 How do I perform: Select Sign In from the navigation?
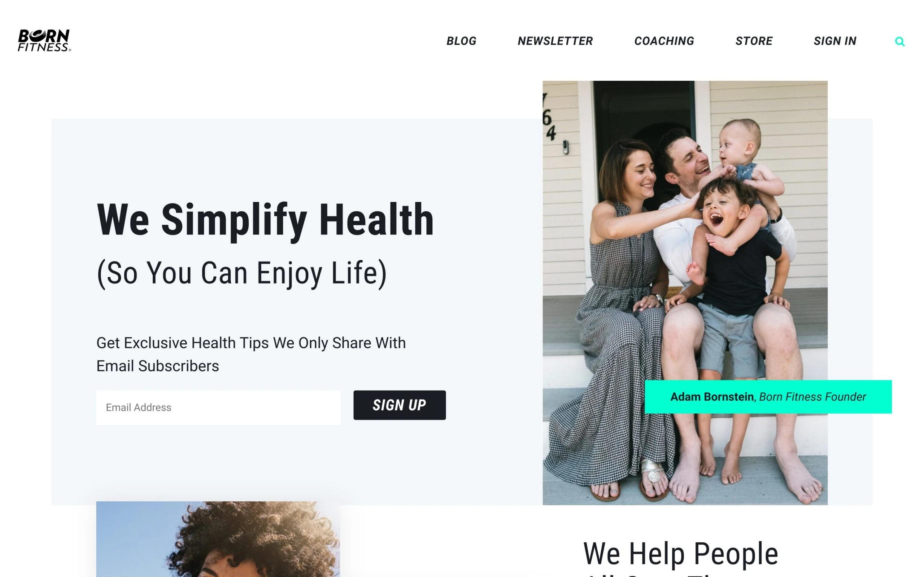coord(834,41)
